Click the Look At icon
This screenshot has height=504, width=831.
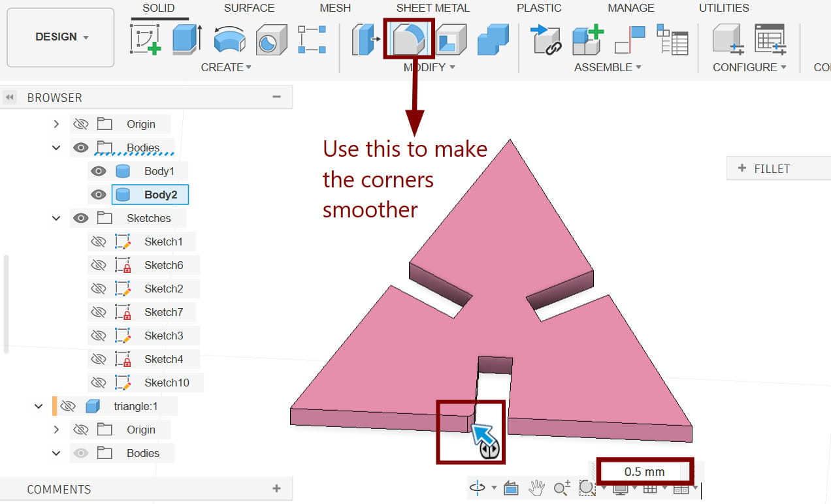512,488
